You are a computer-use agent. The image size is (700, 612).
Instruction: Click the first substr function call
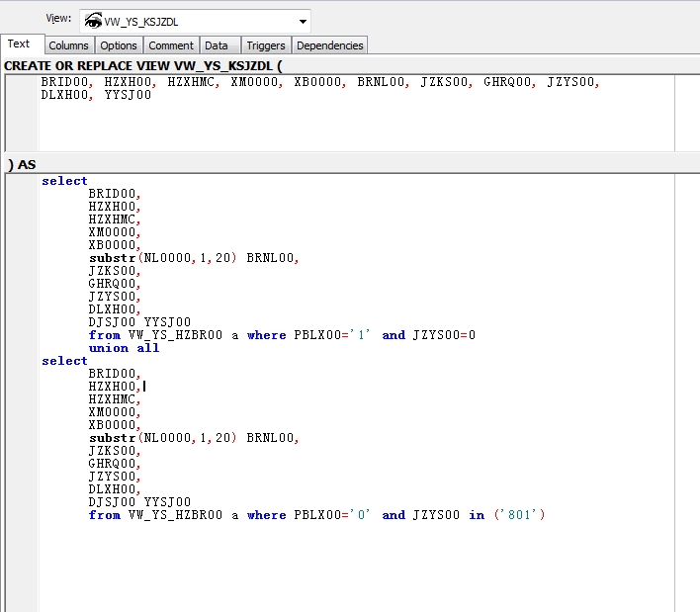111,258
